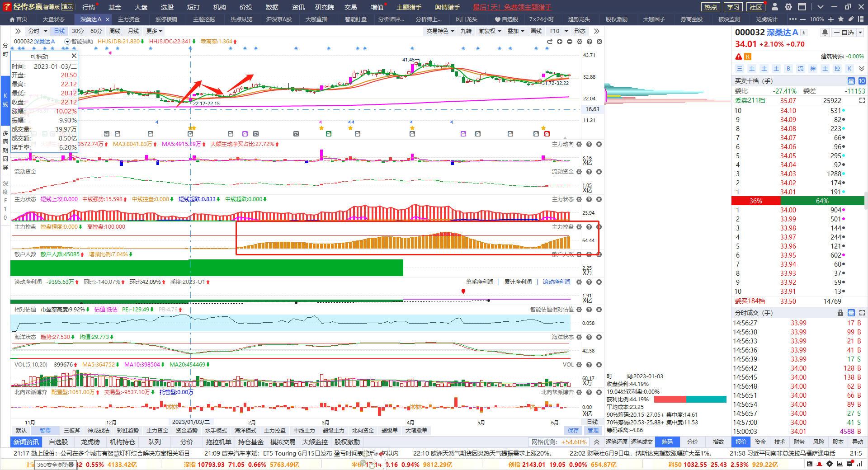The height and width of the screenshot is (470, 868).
Task: Click the minus icon above the K-line chart
Action: [570, 42]
